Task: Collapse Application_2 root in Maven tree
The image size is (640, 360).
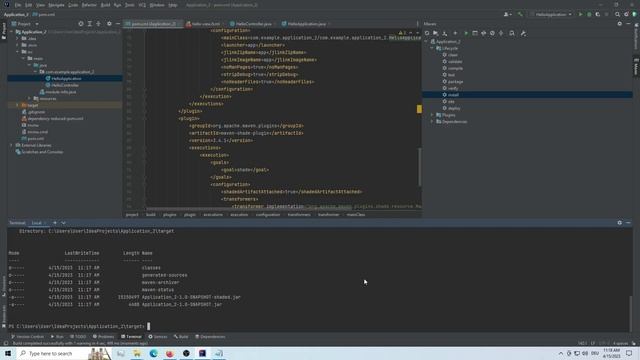Action: click(427, 42)
